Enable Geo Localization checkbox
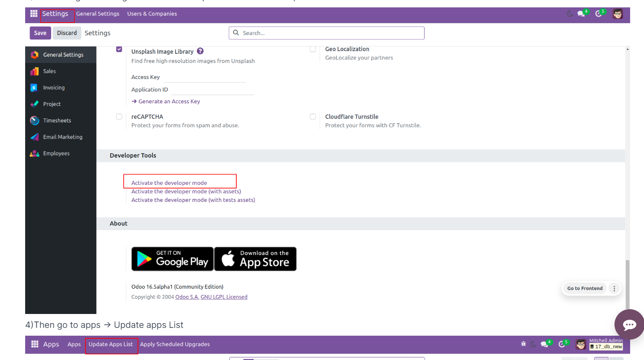Image resolution: width=644 pixels, height=360 pixels. tap(313, 49)
